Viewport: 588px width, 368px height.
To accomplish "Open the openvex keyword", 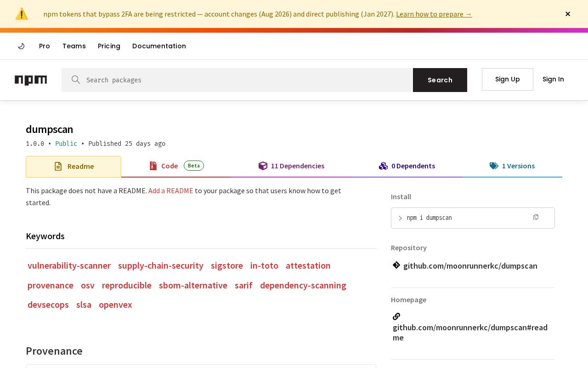I will pyautogui.click(x=115, y=305).
